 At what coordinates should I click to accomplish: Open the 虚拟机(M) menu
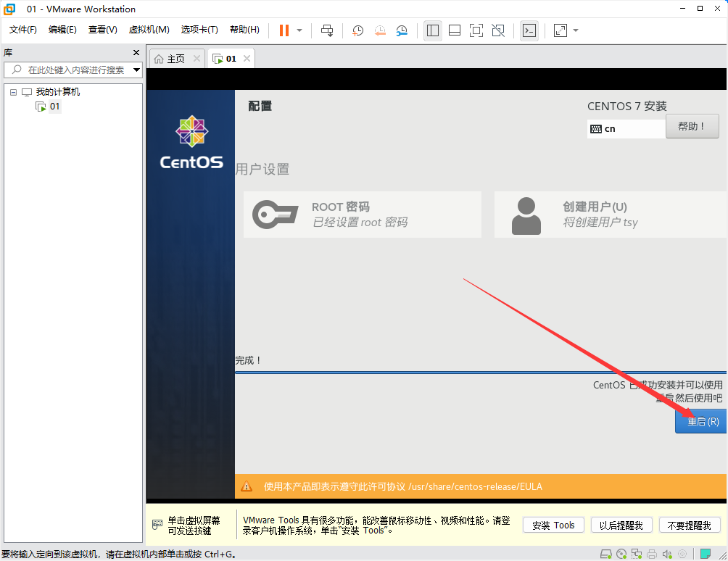(149, 30)
